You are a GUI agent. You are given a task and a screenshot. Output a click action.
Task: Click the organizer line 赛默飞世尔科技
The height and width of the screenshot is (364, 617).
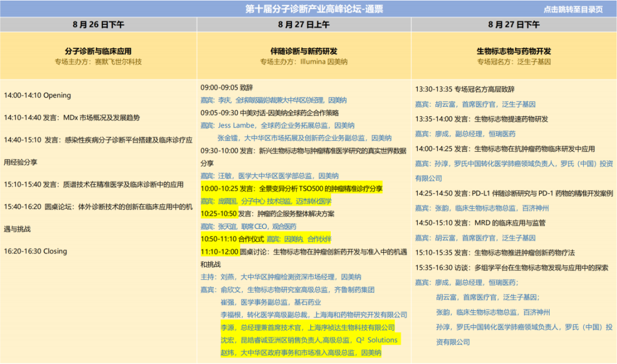98,62
